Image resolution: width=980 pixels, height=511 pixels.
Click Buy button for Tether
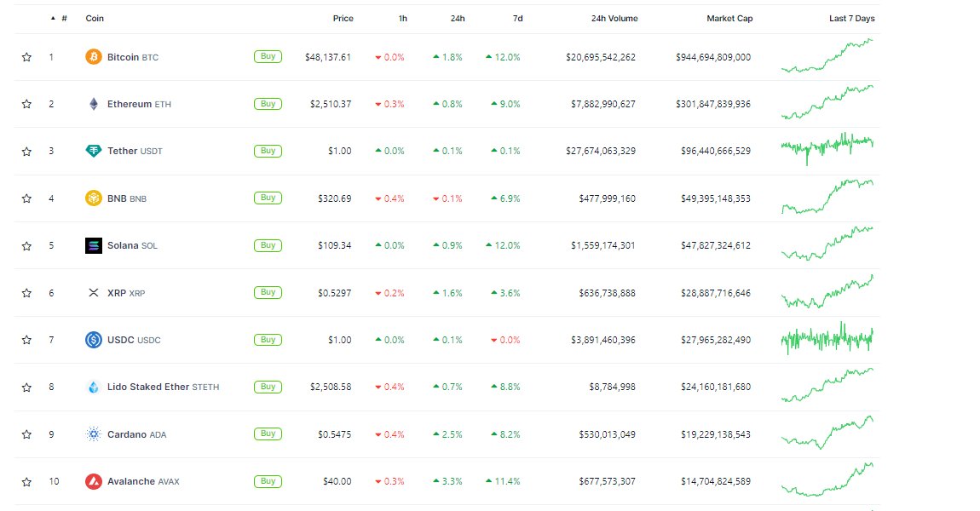[268, 151]
